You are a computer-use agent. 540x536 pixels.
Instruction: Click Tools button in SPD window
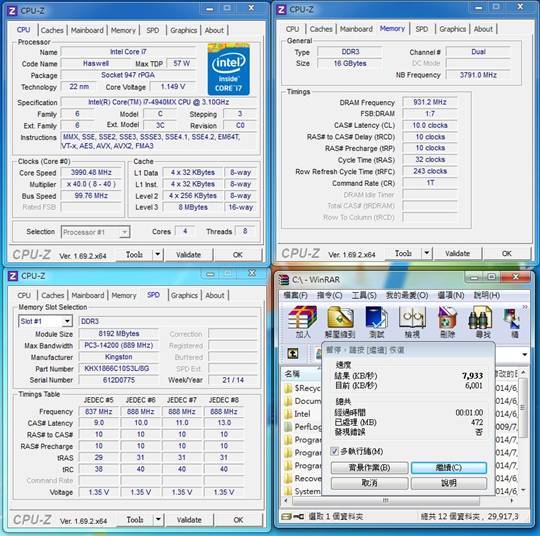tap(135, 519)
